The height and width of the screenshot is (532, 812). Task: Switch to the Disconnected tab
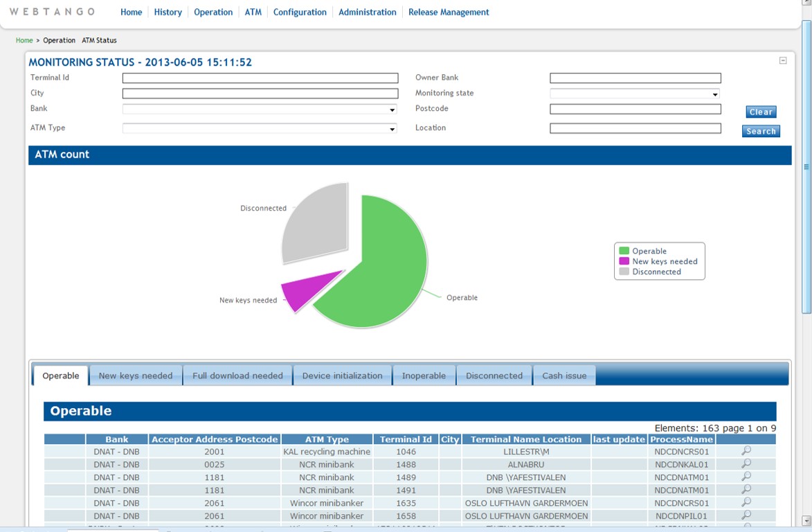[x=494, y=375]
